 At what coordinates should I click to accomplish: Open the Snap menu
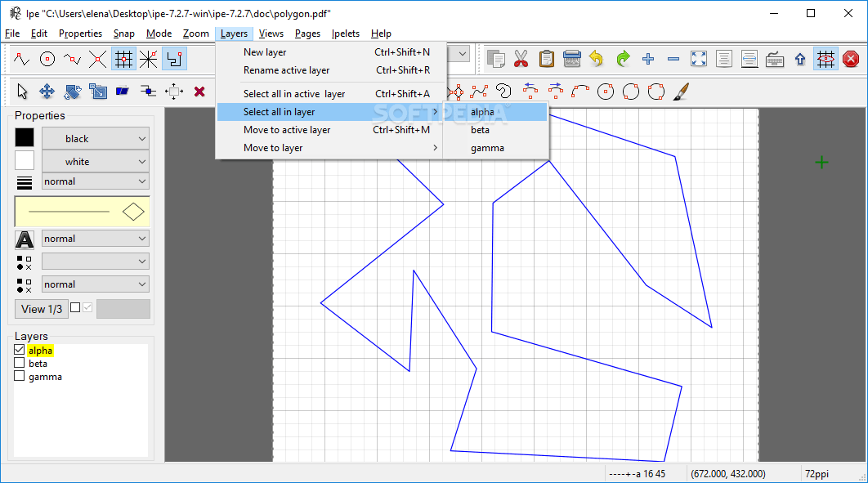(124, 34)
